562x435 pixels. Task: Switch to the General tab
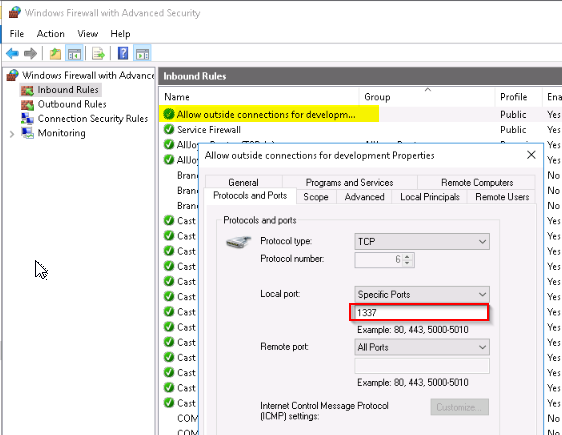pyautogui.click(x=243, y=182)
